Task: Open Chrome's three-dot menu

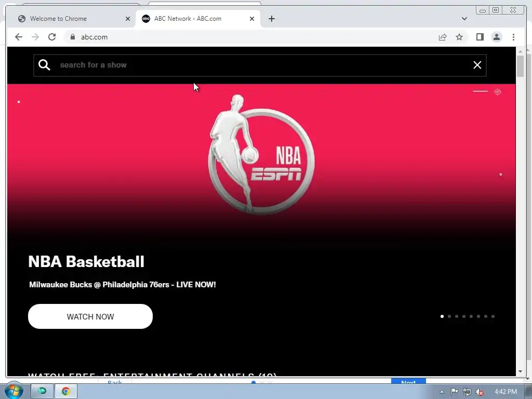Action: [513, 37]
